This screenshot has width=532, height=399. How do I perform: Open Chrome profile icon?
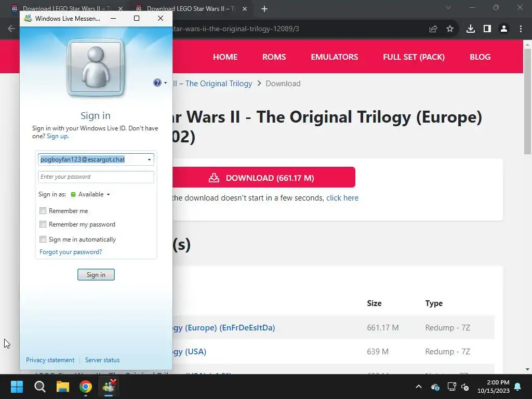(504, 29)
